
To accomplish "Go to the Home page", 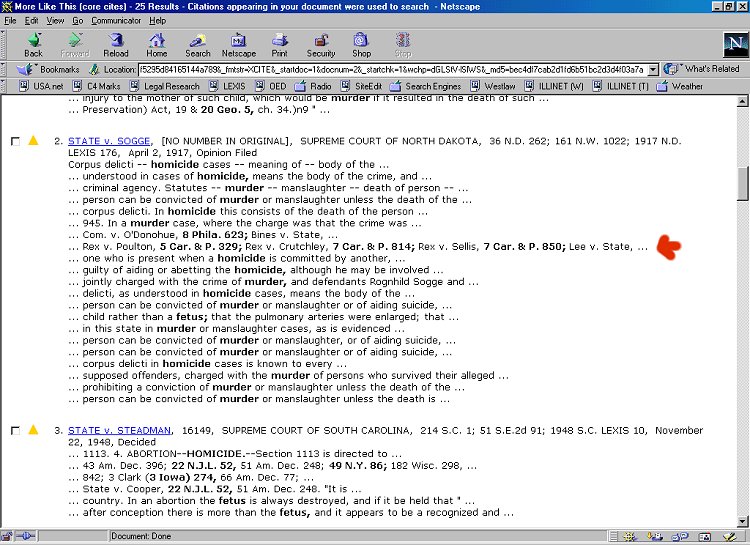I will (x=157, y=45).
